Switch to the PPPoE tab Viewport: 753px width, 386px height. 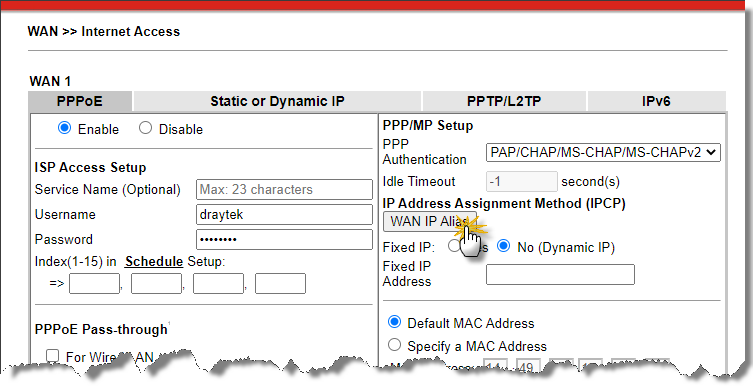pyautogui.click(x=80, y=101)
